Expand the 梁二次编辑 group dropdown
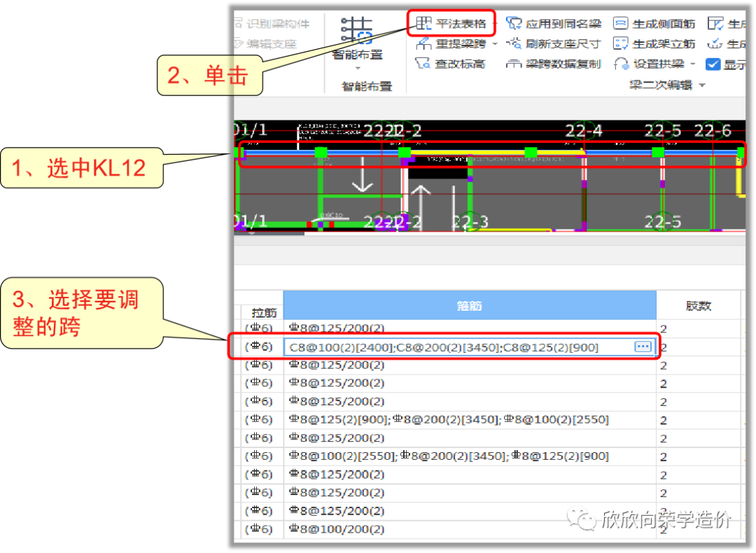Image resolution: width=756 pixels, height=553 pixels. (x=702, y=85)
